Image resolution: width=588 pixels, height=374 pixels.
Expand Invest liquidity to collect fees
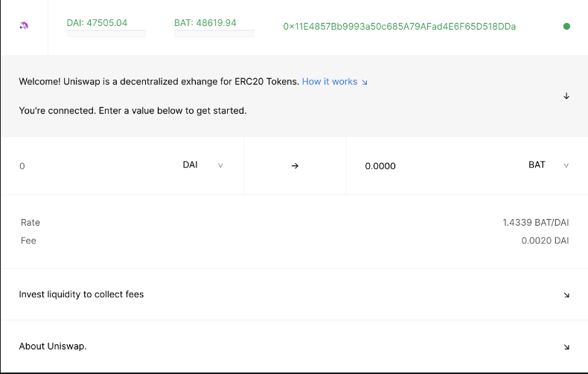294,294
